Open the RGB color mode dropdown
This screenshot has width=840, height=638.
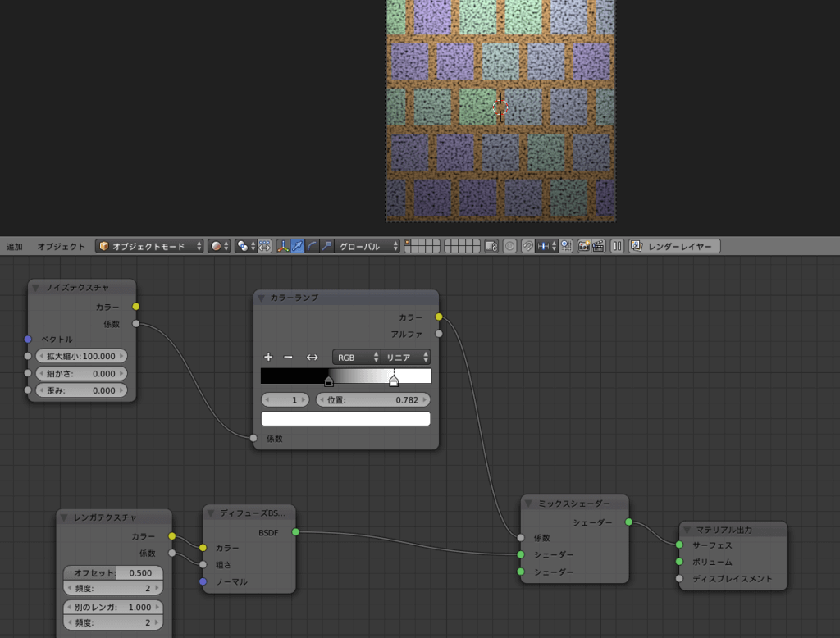356,358
